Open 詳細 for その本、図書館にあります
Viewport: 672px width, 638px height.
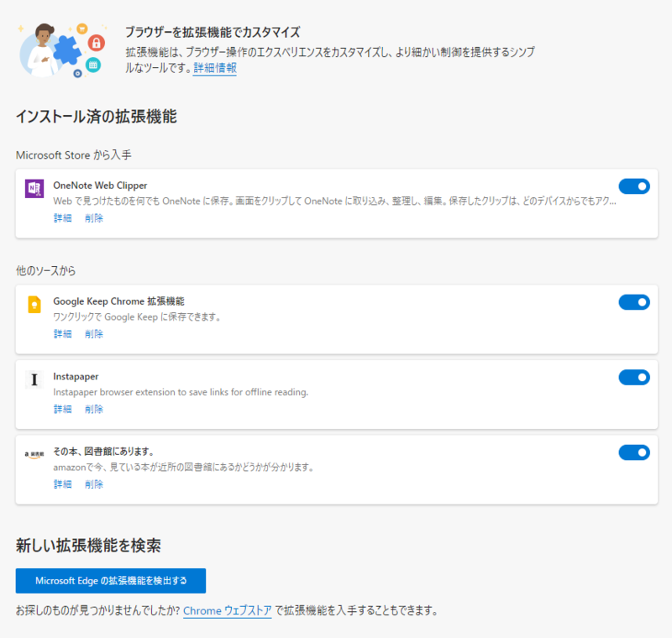pyautogui.click(x=62, y=484)
